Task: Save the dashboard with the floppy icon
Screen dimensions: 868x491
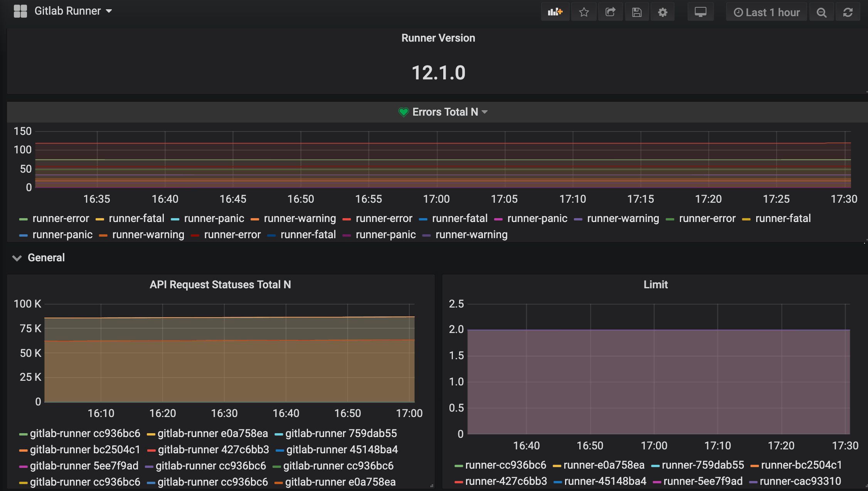Action: 637,12
